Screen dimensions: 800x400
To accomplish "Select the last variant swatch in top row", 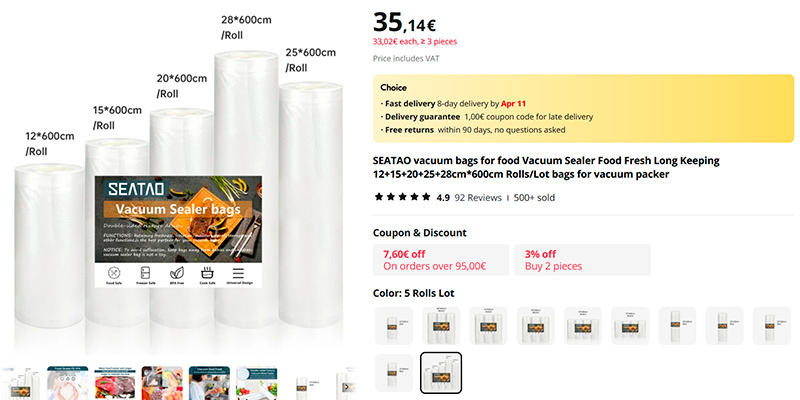I will 771,326.
